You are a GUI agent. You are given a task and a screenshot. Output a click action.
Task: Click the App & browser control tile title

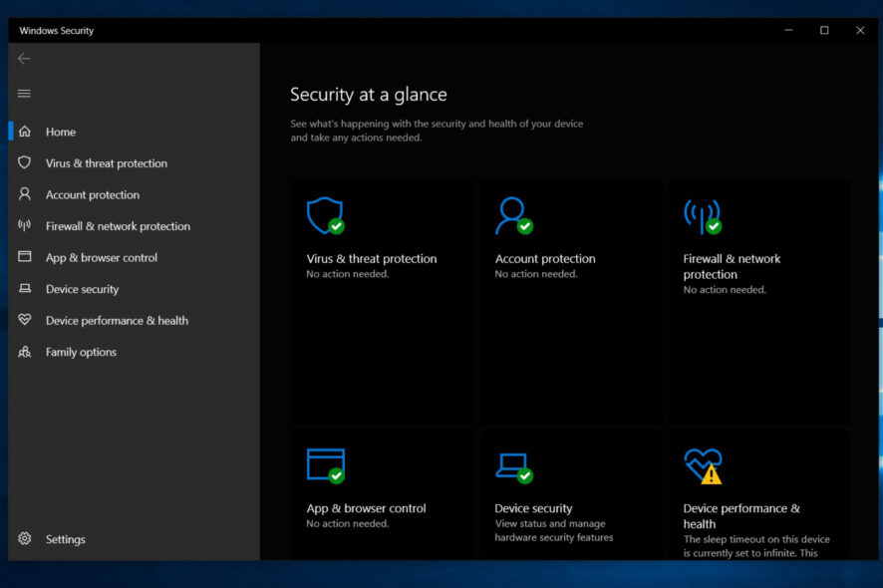point(366,508)
